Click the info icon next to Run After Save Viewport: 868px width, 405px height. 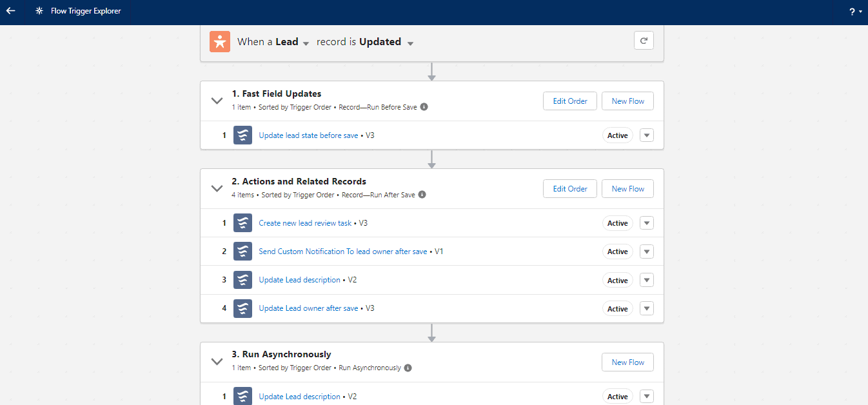click(422, 194)
